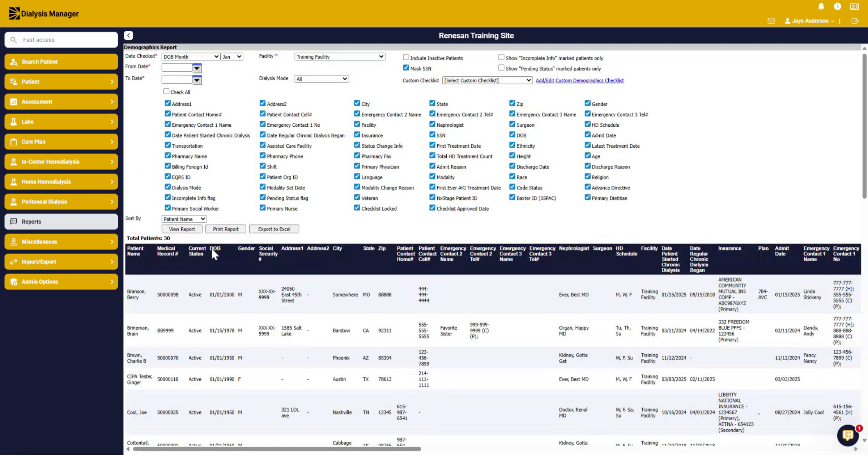
Task: Uncheck the Nephrologist field checkbox
Action: [432, 125]
